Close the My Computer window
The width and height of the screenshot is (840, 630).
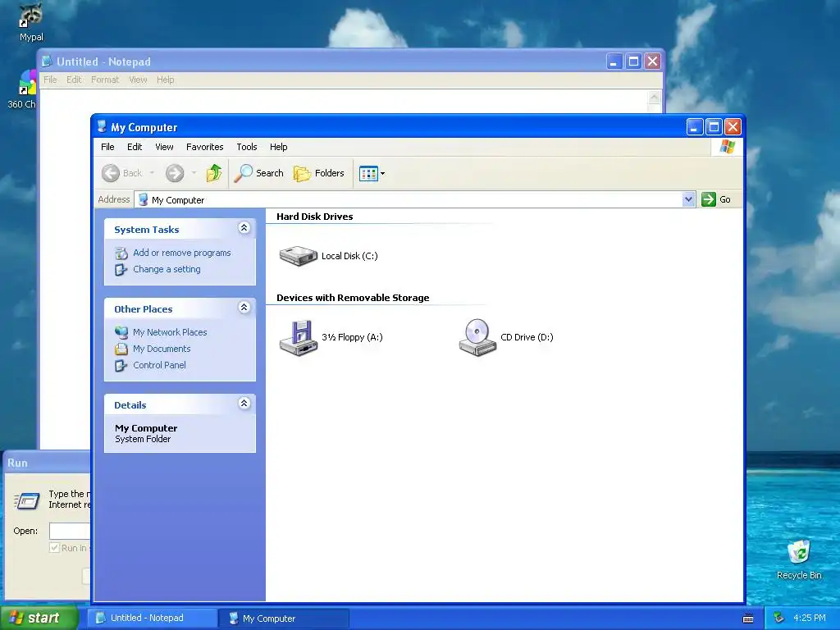(733, 127)
